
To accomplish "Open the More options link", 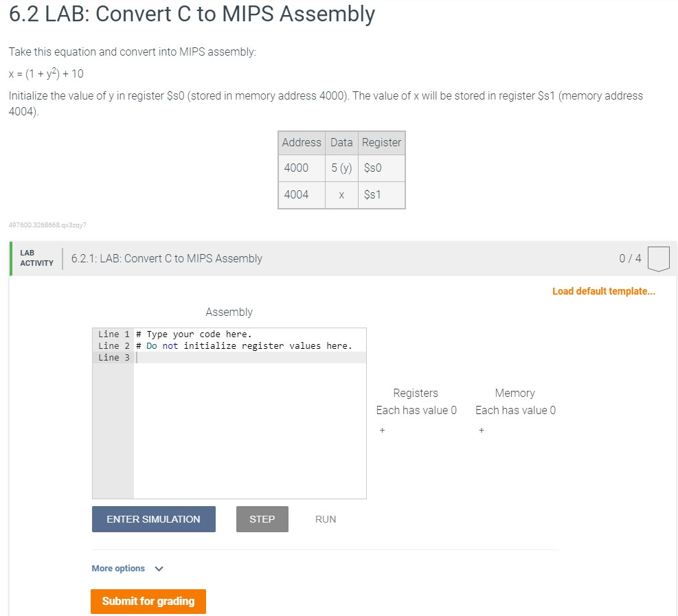I will click(x=118, y=568).
